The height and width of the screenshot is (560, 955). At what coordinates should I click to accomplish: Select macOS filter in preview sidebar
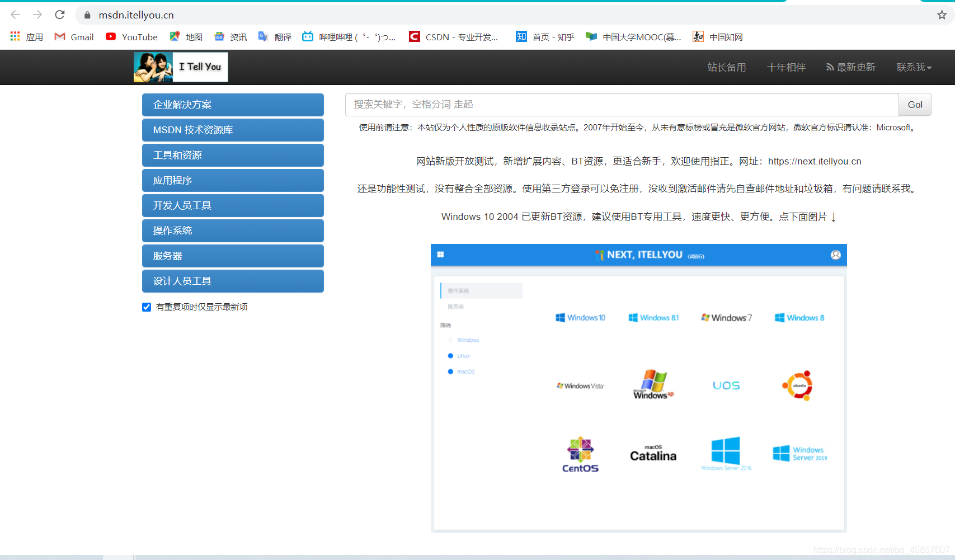[x=462, y=371]
